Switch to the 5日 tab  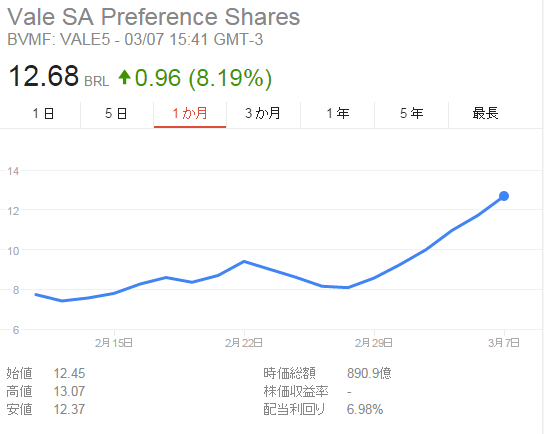click(117, 114)
